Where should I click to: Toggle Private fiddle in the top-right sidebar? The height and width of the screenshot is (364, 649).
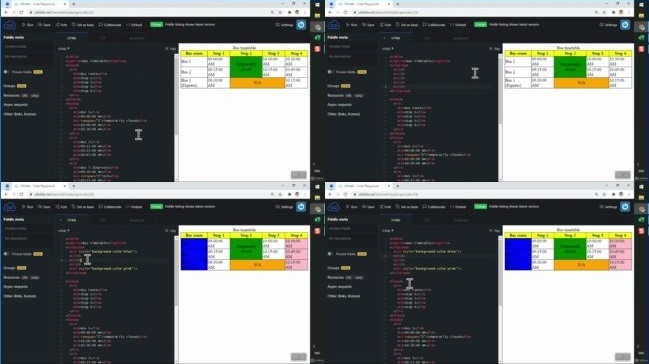[330, 72]
